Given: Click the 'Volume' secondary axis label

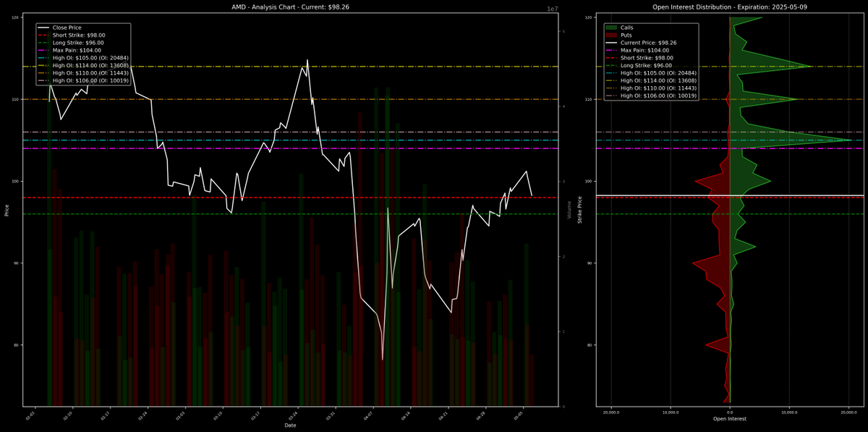Looking at the screenshot, I should coord(569,211).
